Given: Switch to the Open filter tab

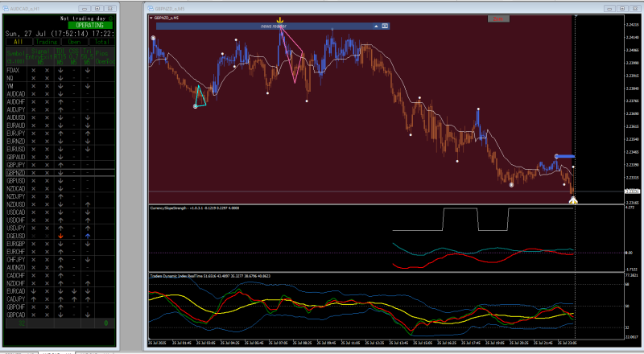Looking at the screenshot, I should [x=74, y=42].
